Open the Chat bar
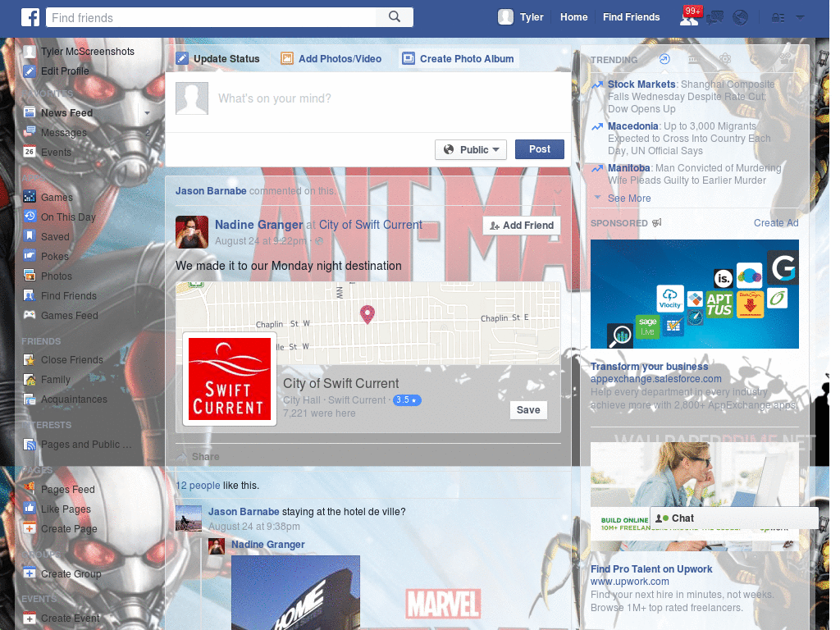Screen dimensions: 840x630 pyautogui.click(x=734, y=518)
